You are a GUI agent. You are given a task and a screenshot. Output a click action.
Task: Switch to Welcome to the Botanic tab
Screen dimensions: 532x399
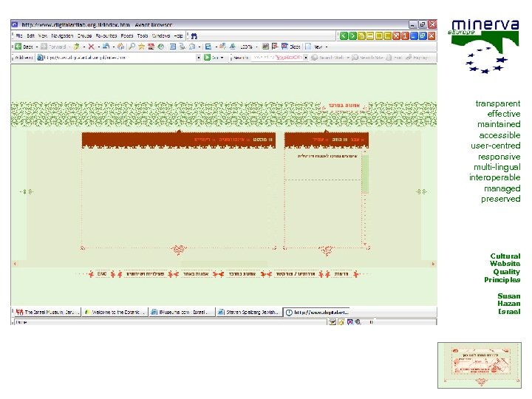point(115,312)
